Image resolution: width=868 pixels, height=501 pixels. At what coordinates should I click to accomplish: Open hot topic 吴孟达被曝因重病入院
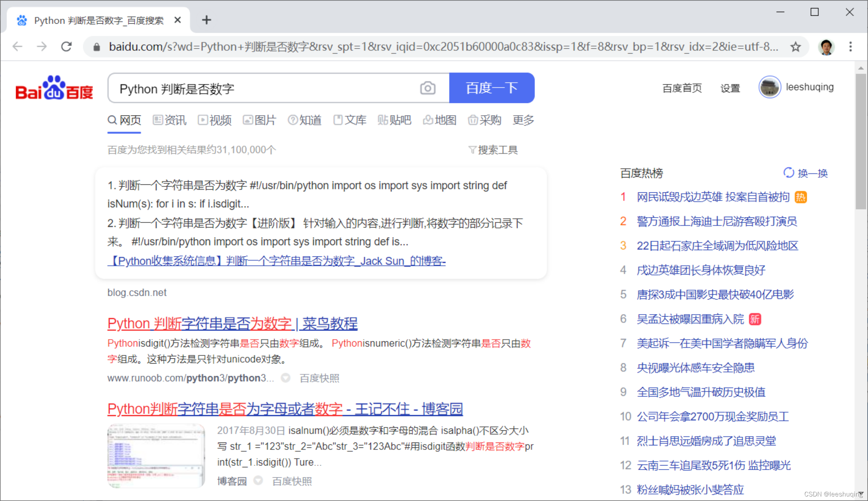pyautogui.click(x=690, y=319)
